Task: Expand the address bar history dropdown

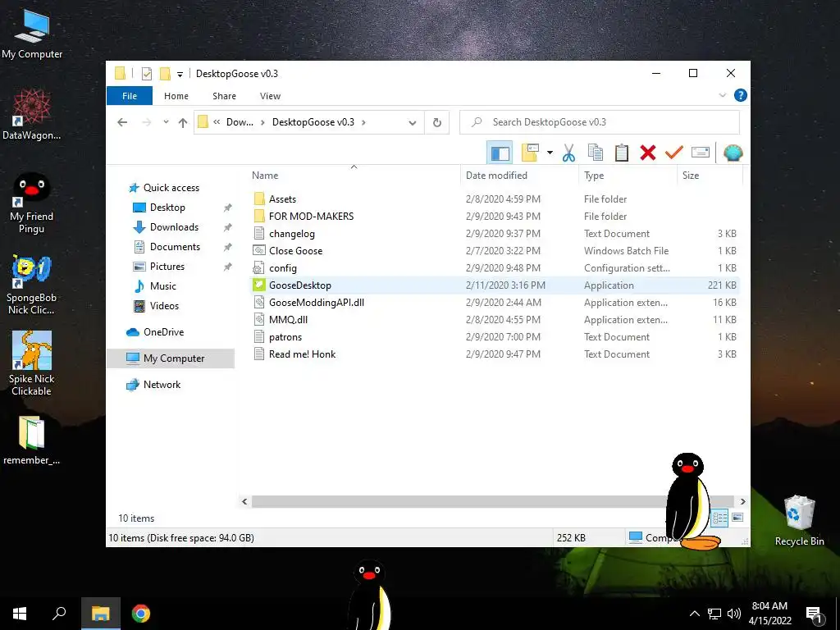Action: (x=412, y=123)
